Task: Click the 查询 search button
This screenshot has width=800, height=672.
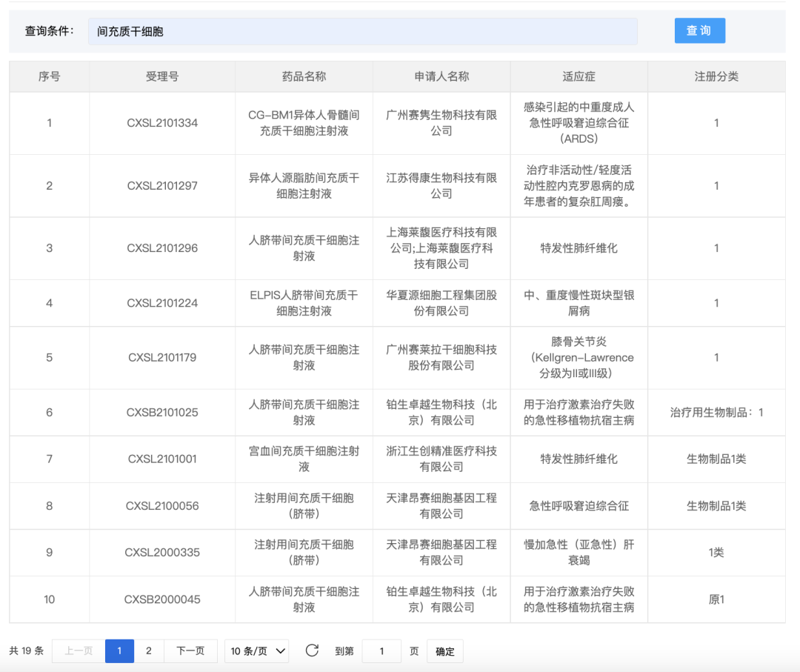Action: point(699,30)
